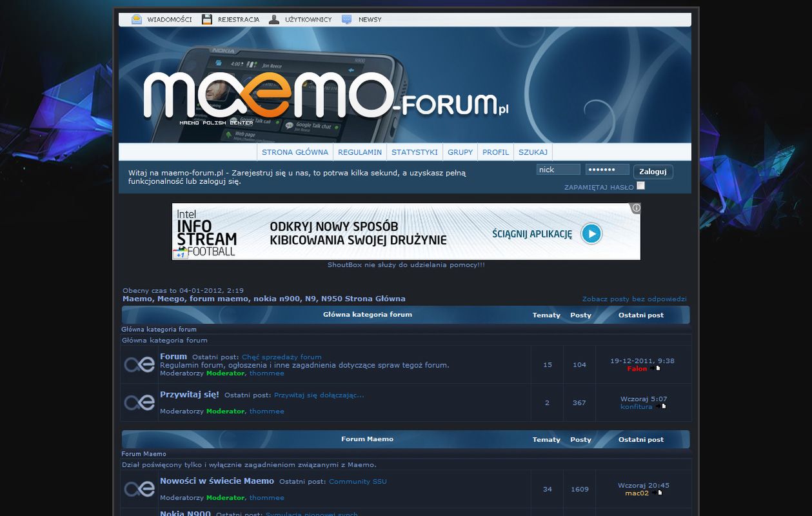812x516 pixels.
Task: Click the ShoutBox notice text
Action: [x=406, y=264]
